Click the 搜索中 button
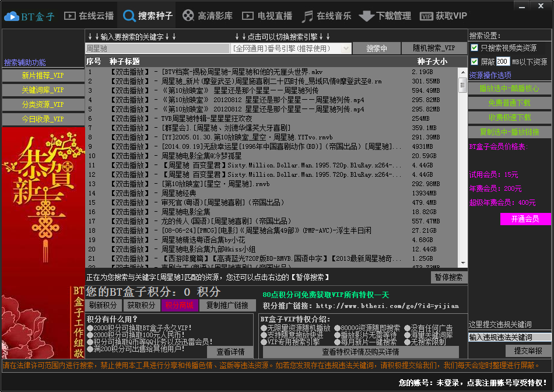Image resolution: width=554 pixels, height=392 pixels. click(x=377, y=48)
